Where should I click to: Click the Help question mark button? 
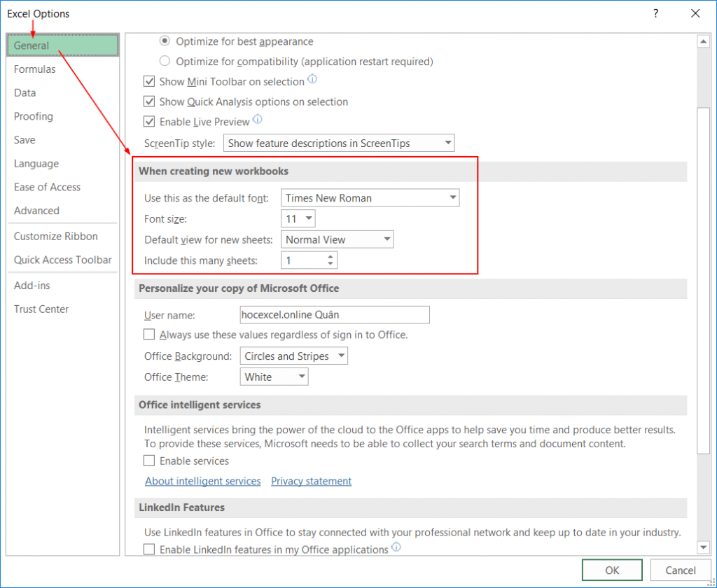click(656, 13)
